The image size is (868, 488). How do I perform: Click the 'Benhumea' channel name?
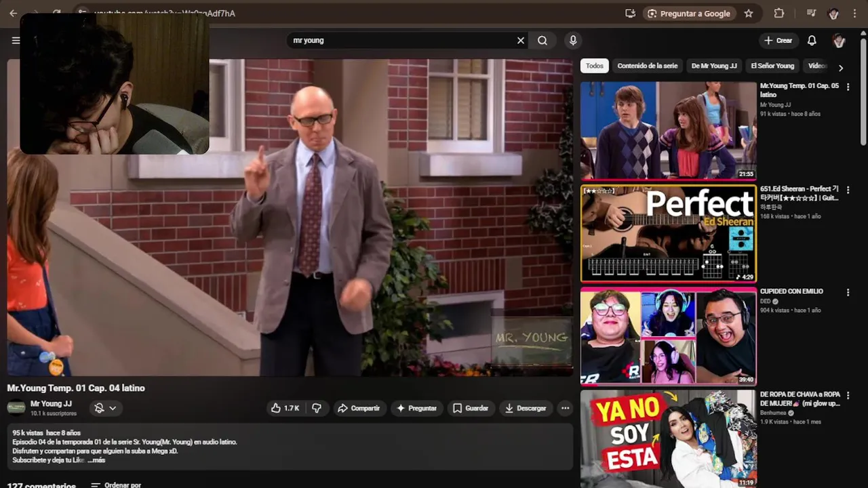tap(774, 413)
